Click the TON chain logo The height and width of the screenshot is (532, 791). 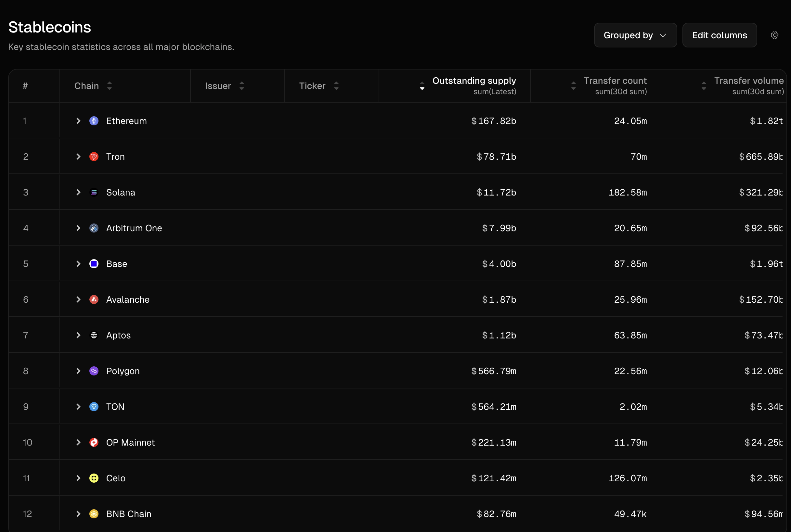(94, 406)
